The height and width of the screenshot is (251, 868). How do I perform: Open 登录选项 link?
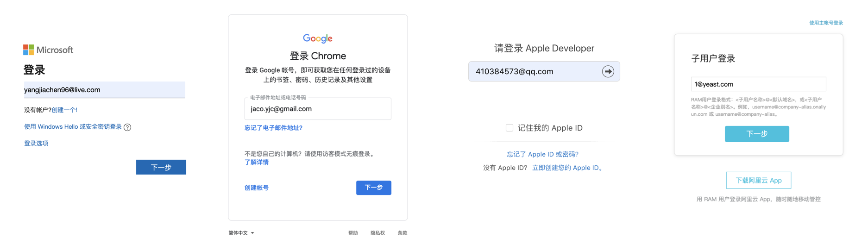pyautogui.click(x=36, y=143)
